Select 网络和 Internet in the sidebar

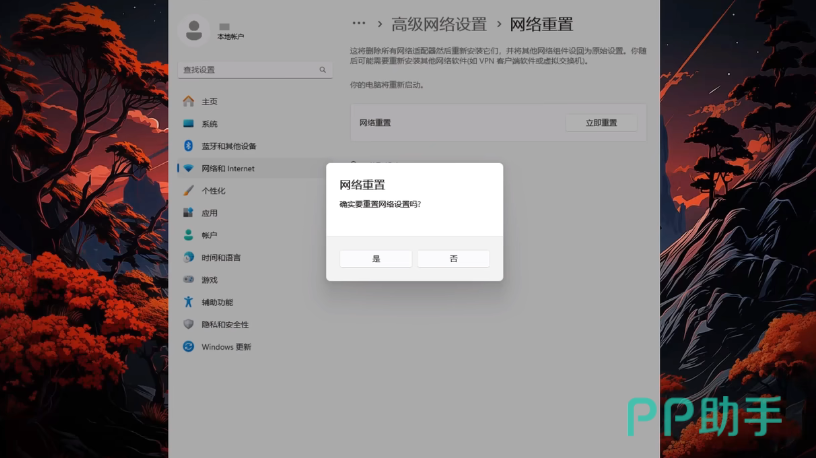pyautogui.click(x=228, y=168)
